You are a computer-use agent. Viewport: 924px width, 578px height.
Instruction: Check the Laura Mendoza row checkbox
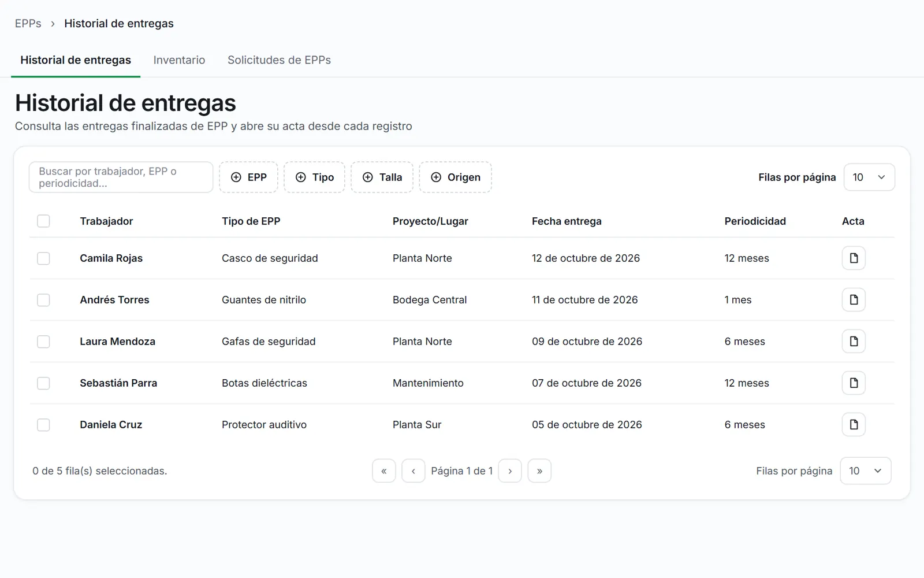pos(43,341)
